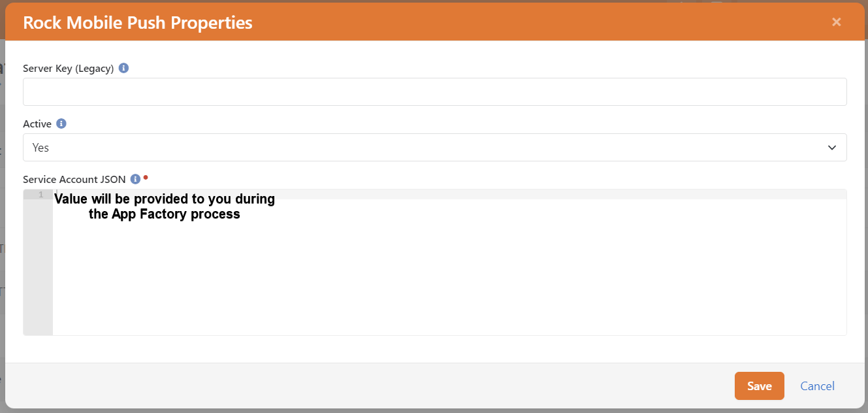
Task: Click the gray editor gutter below line 1
Action: pyautogui.click(x=38, y=268)
